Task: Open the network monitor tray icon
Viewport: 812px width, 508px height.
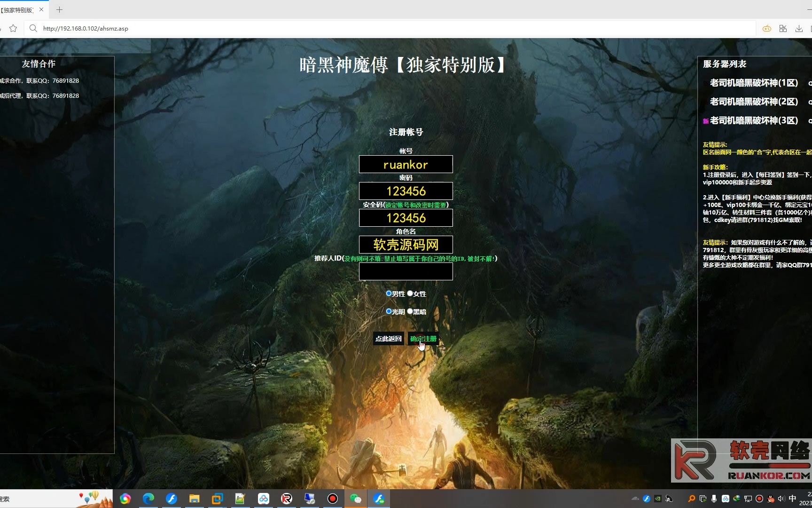Action: coord(748,499)
